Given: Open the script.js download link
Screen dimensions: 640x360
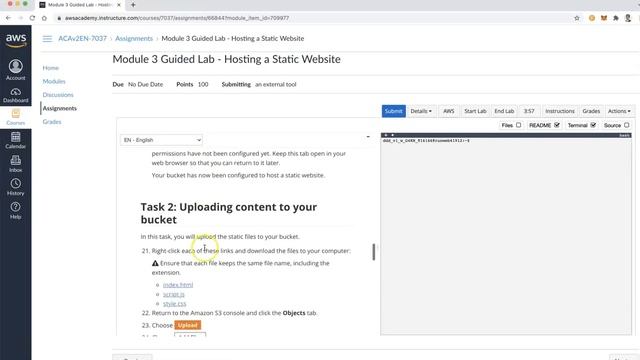Looking at the screenshot, I should click(x=173, y=294).
